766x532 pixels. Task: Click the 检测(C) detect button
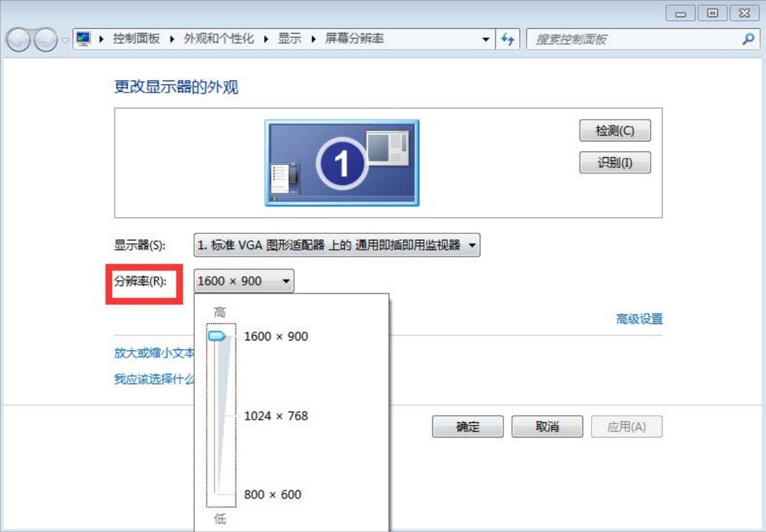[615, 131]
